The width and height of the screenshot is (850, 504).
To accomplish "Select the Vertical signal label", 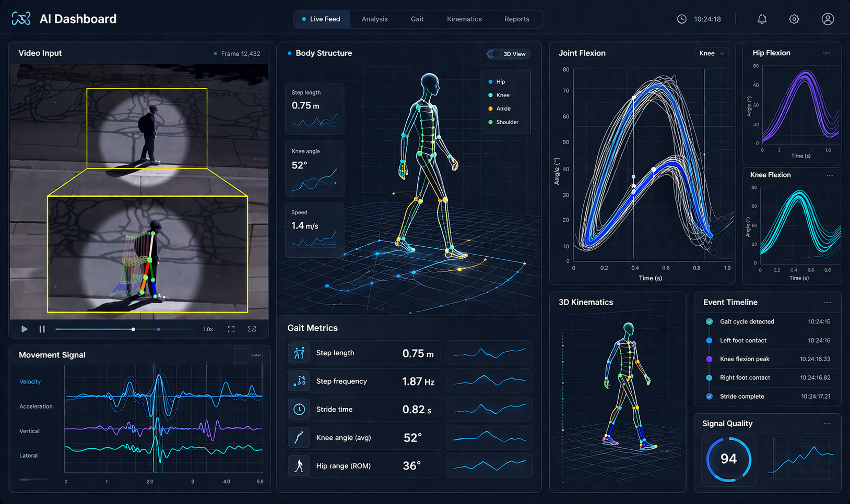I will (x=29, y=431).
